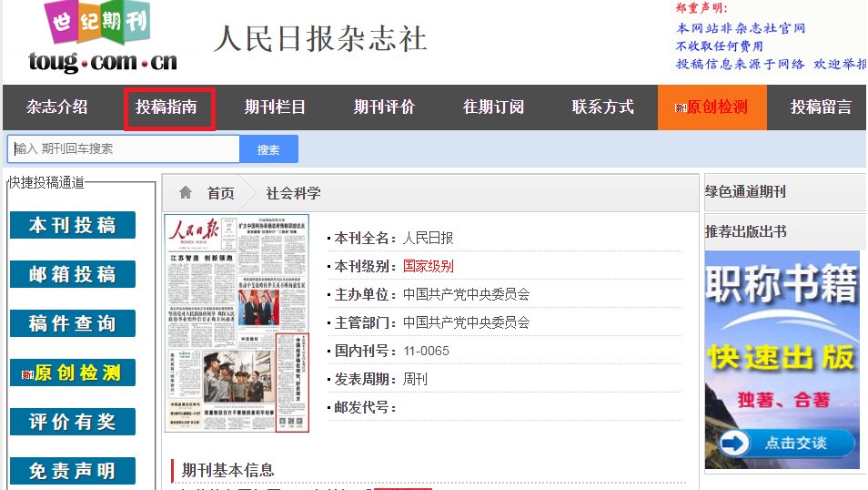Click the 世纪期刊 toug.com.cn logo

point(103,37)
